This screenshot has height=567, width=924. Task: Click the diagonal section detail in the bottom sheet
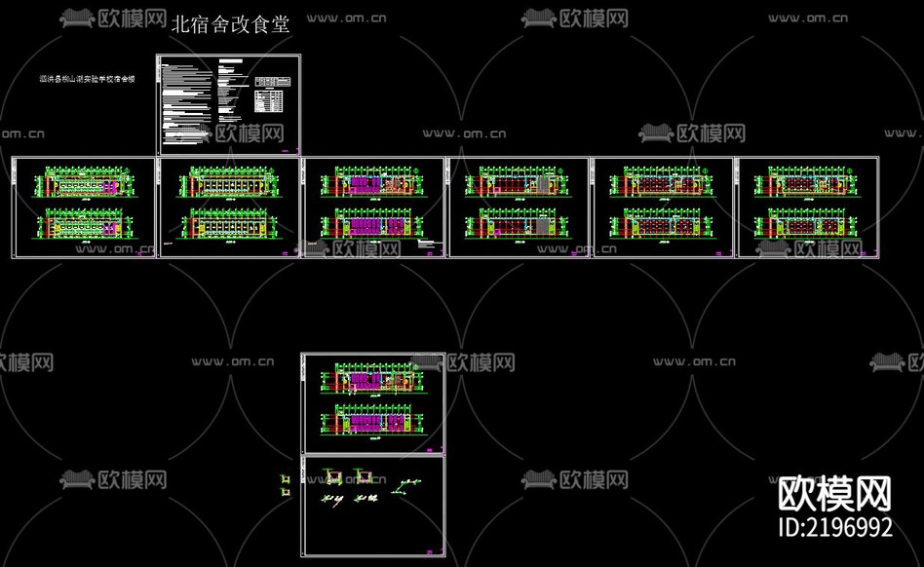pos(407,486)
